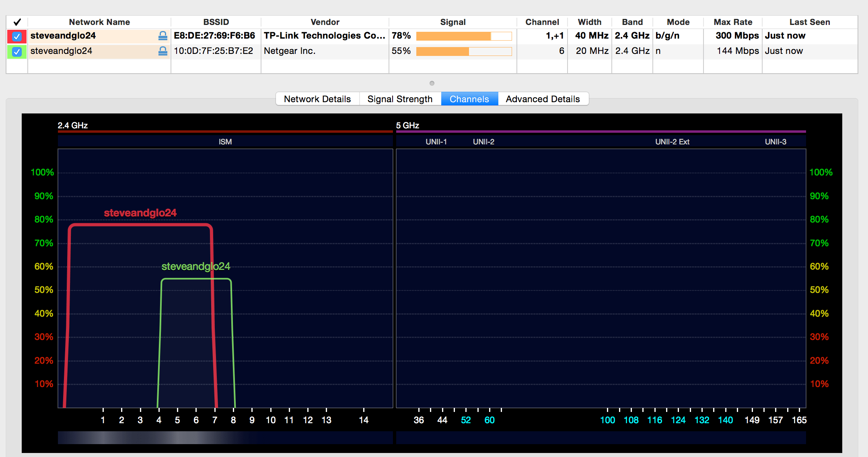Viewport: 868px width, 457px height.
Task: Sort table by Signal column header
Action: click(453, 22)
